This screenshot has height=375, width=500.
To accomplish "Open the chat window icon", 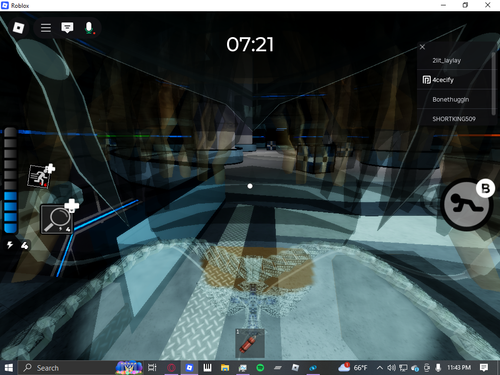I will (x=67, y=28).
